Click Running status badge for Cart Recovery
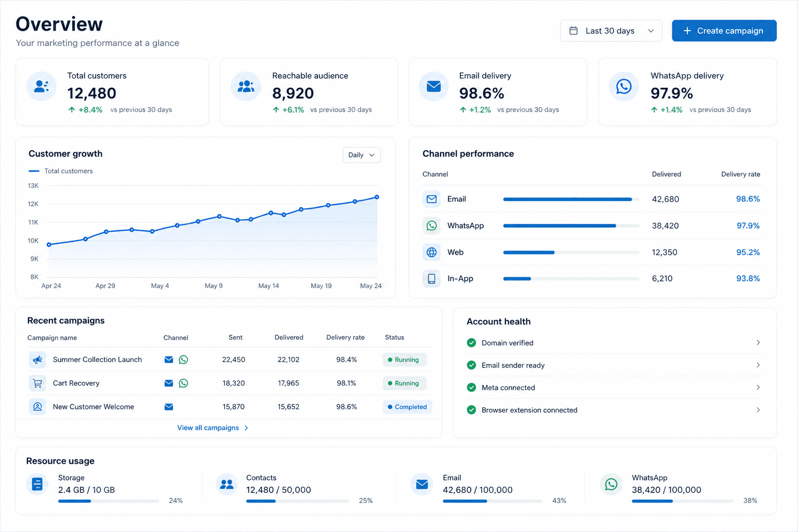The width and height of the screenshot is (798, 532). (x=404, y=383)
